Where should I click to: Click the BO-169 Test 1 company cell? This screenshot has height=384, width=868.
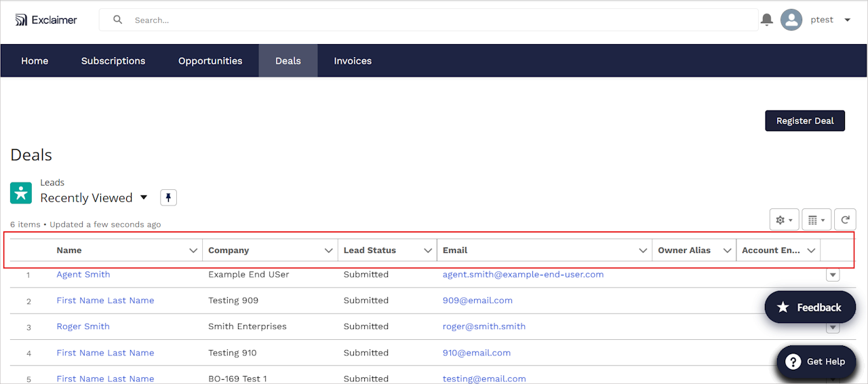[238, 379]
